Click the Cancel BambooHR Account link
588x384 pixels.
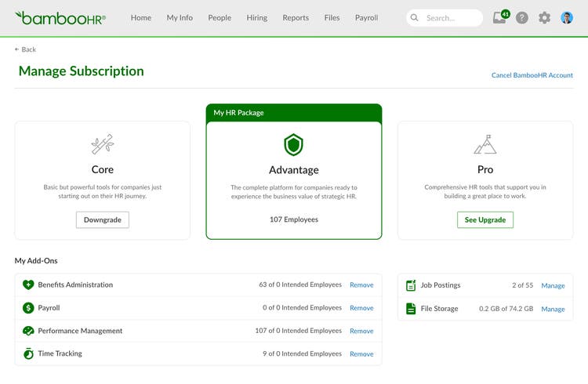coord(532,75)
